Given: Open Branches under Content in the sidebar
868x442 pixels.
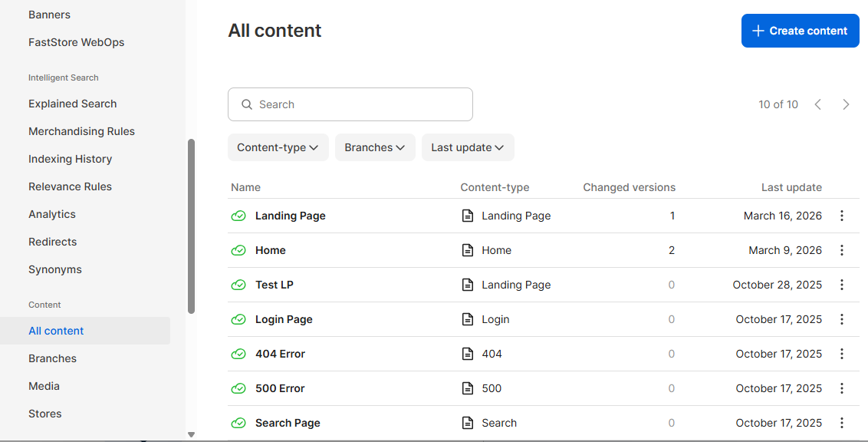Looking at the screenshot, I should pyautogui.click(x=53, y=358).
